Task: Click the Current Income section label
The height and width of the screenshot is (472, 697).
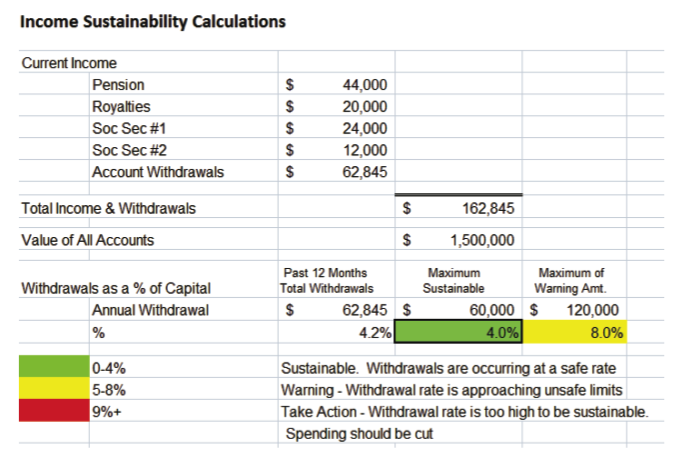Action: 69,64
